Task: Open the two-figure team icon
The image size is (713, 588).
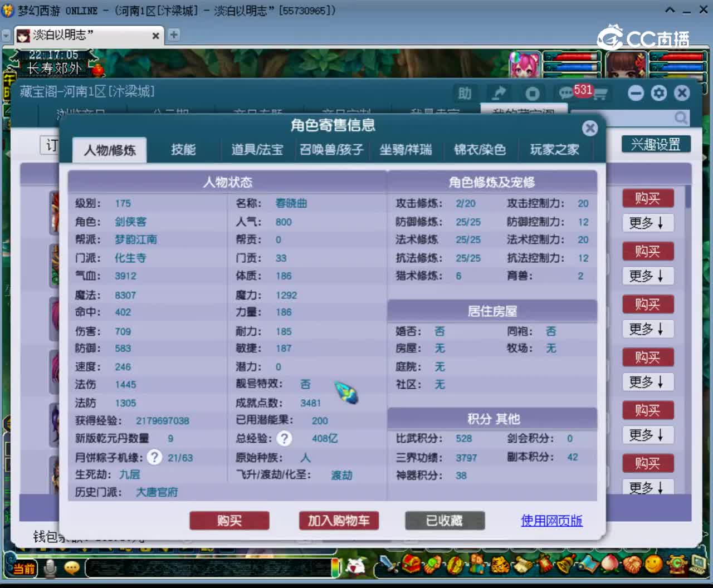Action: (477, 565)
